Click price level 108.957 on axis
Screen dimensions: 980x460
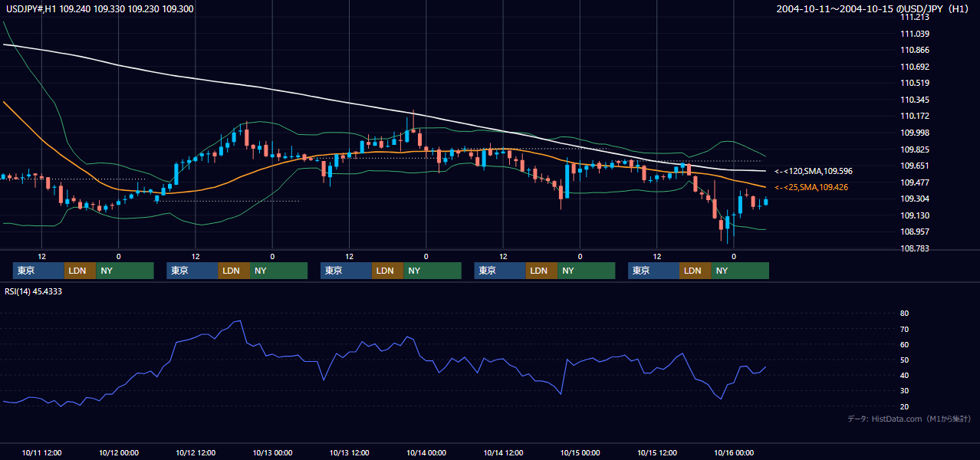click(916, 232)
